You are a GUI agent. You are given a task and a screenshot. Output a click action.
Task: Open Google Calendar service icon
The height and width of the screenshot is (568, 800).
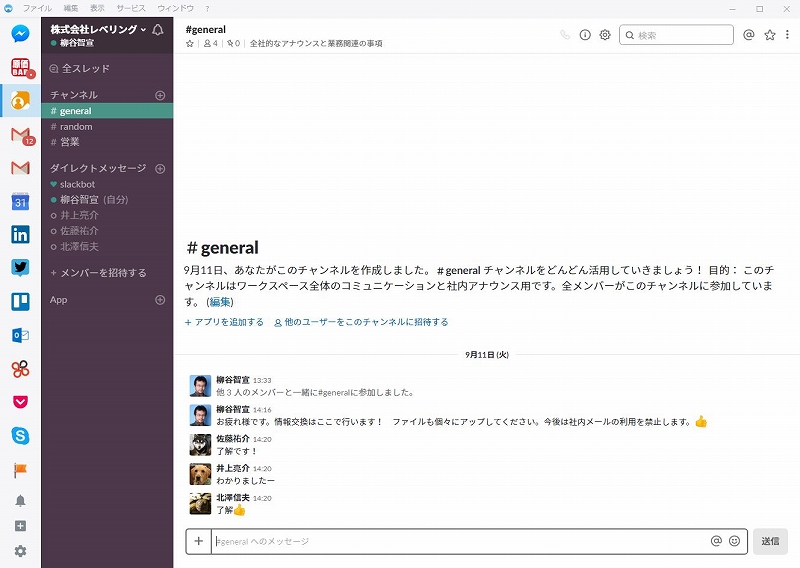click(x=20, y=202)
